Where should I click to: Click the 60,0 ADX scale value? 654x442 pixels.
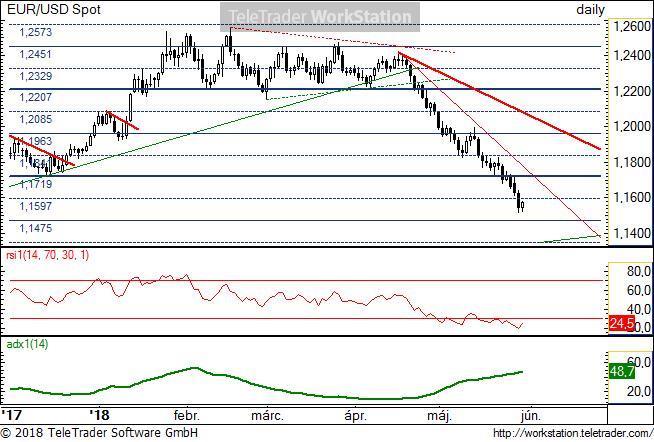[x=639, y=361]
